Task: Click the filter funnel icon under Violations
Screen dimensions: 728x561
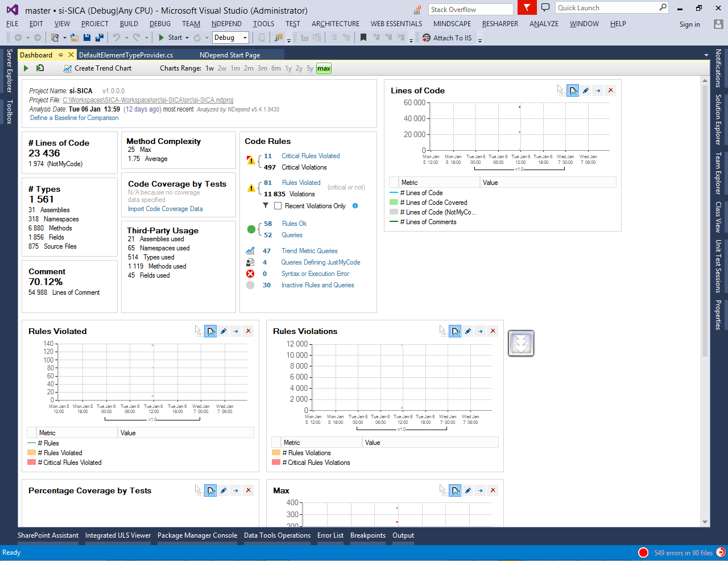Action: click(265, 206)
